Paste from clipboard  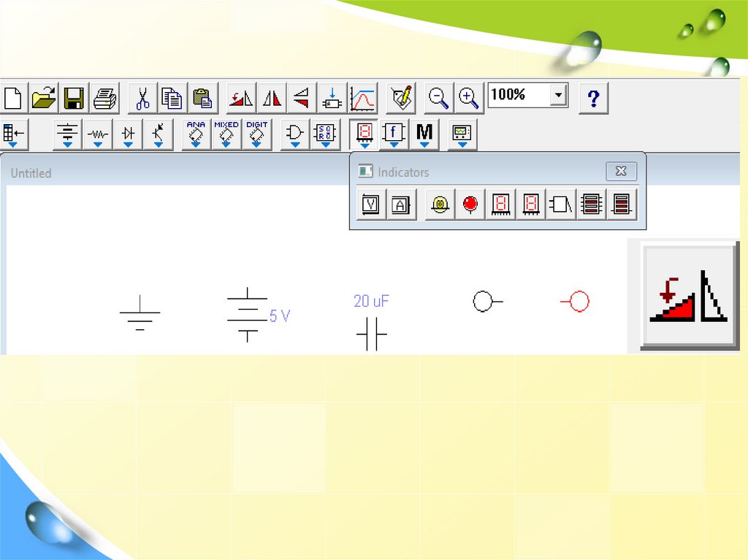(203, 99)
